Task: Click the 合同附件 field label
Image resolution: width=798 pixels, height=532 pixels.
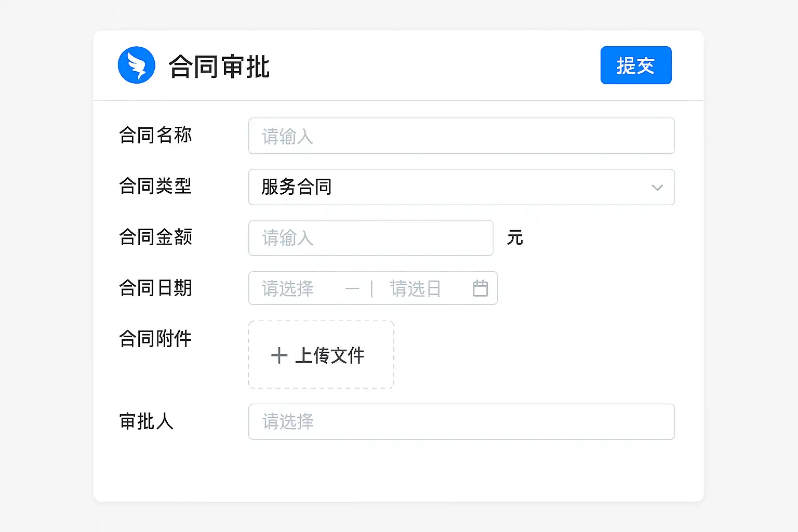Action: point(155,339)
